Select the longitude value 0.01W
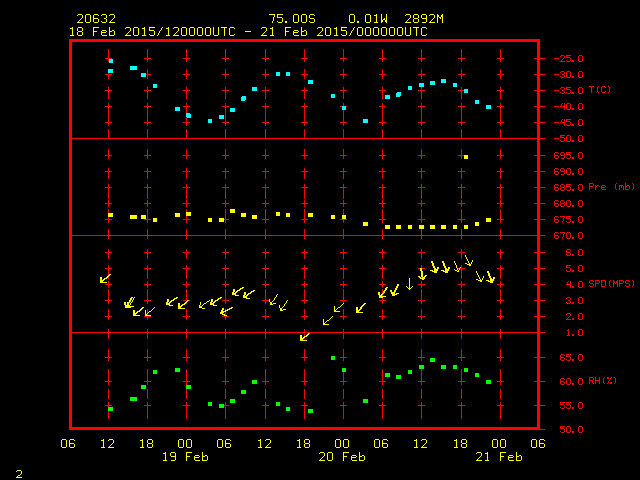Image resolution: width=640 pixels, height=480 pixels. pyautogui.click(x=368, y=19)
